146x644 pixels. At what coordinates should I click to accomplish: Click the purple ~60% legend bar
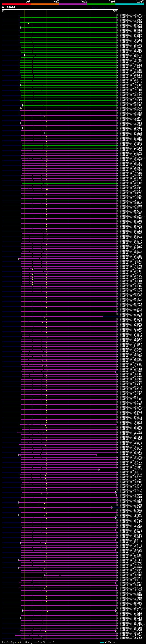click(73, 4)
